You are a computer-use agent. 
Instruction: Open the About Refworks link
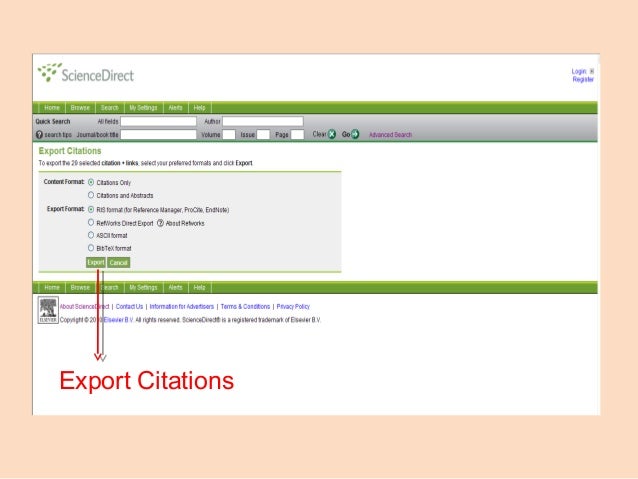[185, 223]
